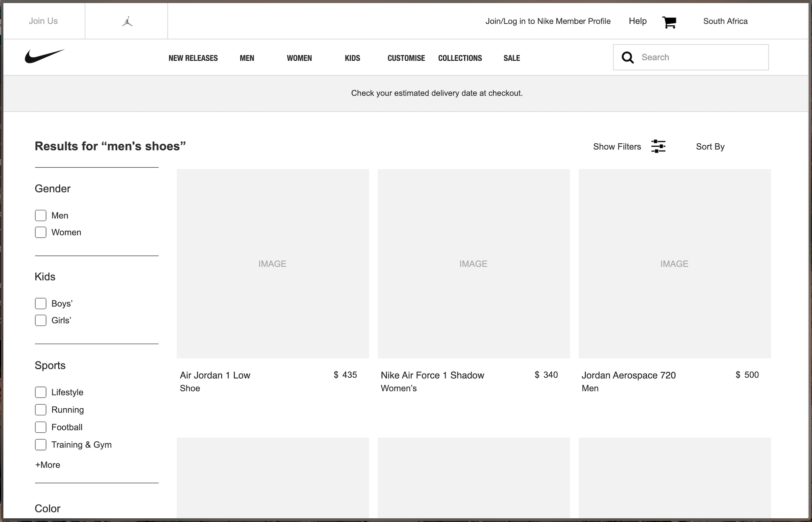Open the New Releases menu

click(193, 58)
